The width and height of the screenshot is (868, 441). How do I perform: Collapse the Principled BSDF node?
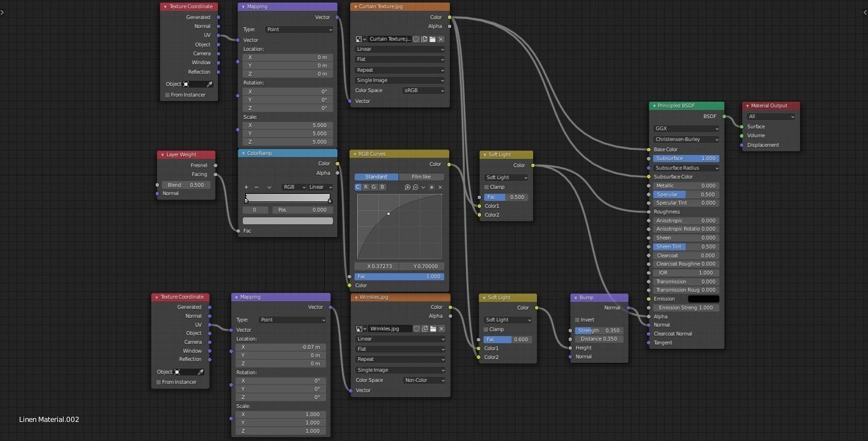[x=653, y=106]
